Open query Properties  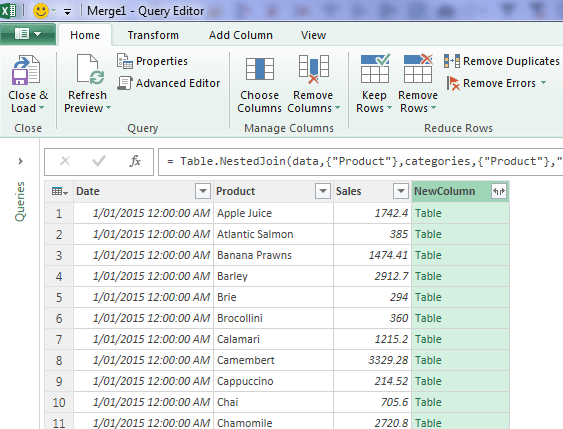(153, 61)
